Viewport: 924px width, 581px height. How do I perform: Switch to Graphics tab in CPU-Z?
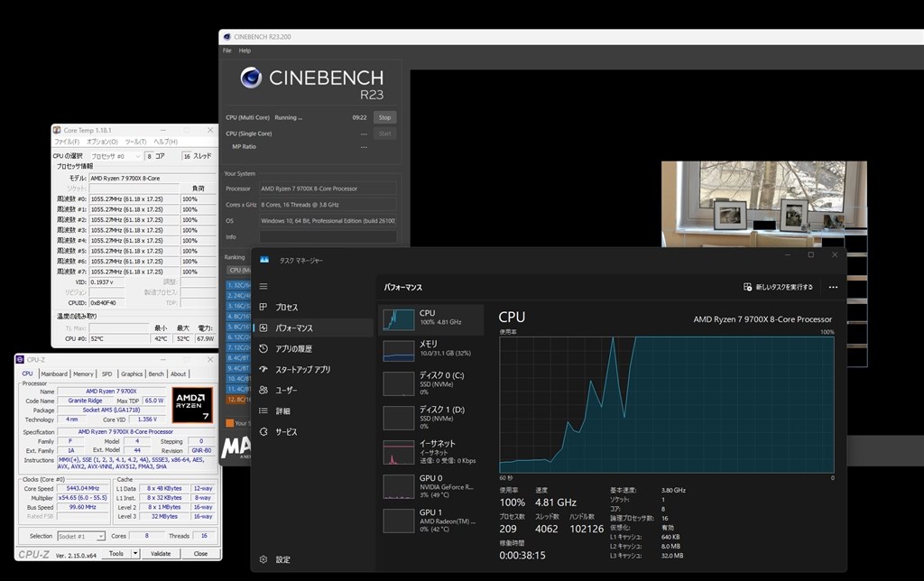pos(132,373)
